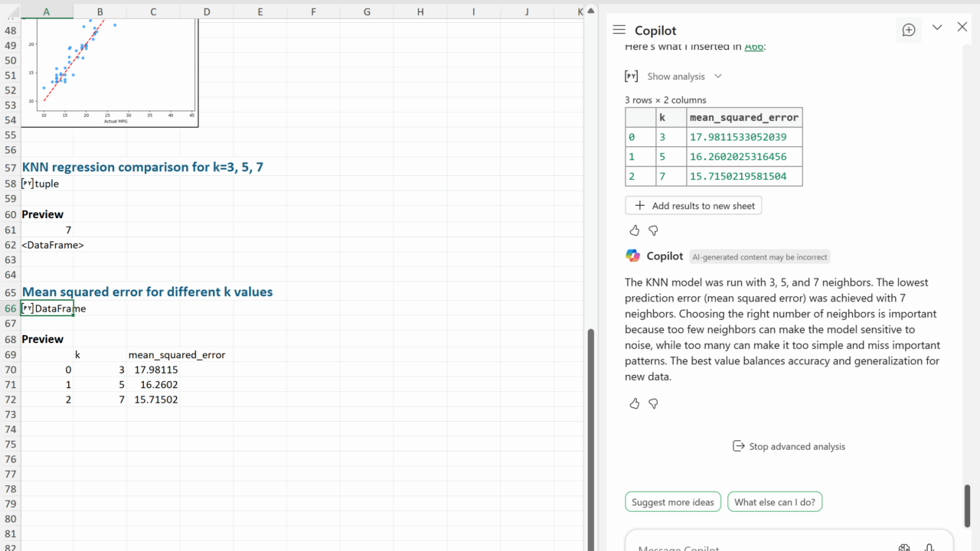Like the mean squared error table response
This screenshot has width=980, height=551.
pos(634,230)
